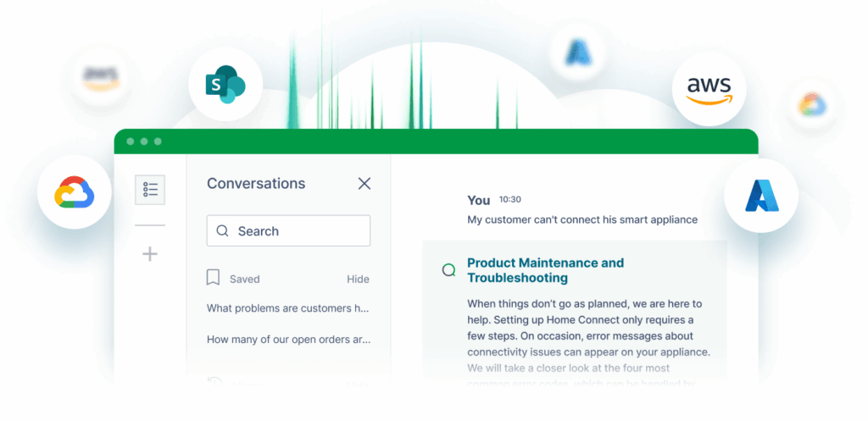868x421 pixels.
Task: Click the green search icon beside result title
Action: click(x=449, y=270)
